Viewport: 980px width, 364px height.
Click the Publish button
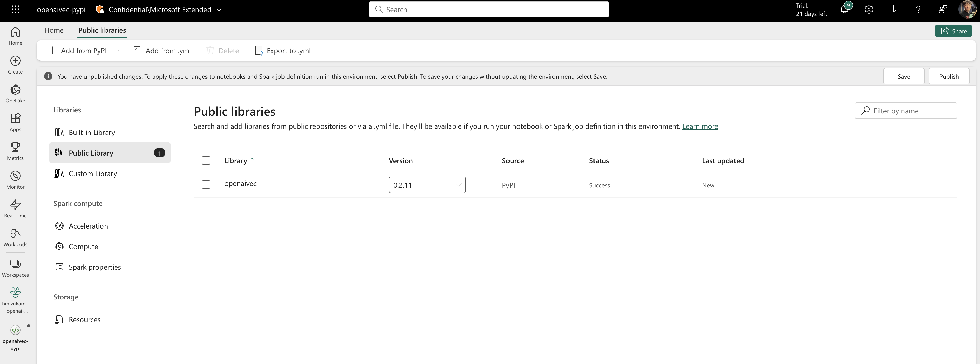pyautogui.click(x=948, y=76)
